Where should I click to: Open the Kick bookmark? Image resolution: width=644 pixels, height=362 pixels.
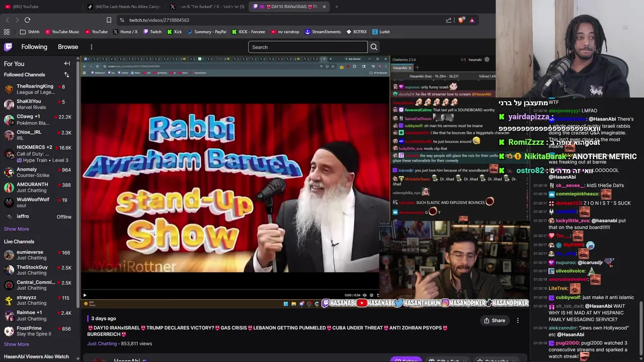click(x=175, y=32)
